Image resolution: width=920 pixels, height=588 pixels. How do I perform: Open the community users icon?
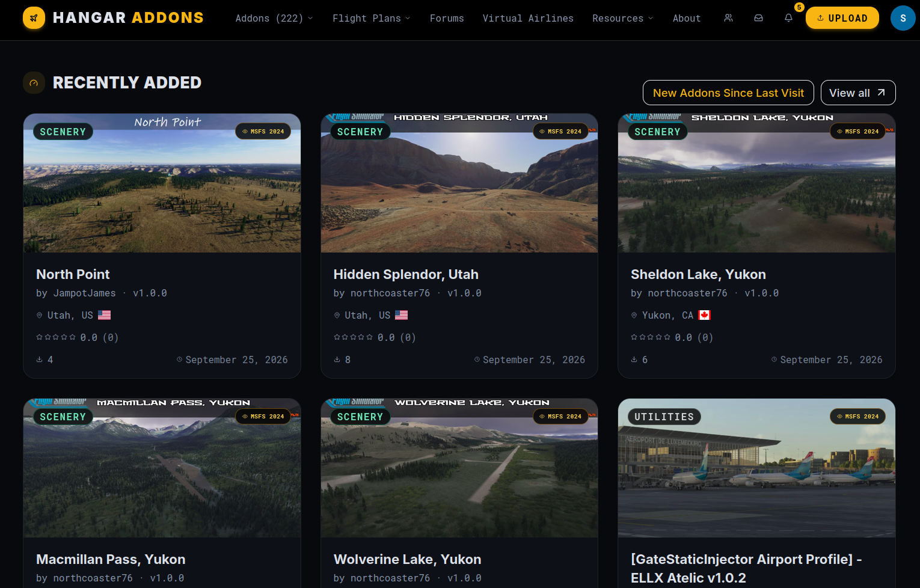tap(728, 18)
